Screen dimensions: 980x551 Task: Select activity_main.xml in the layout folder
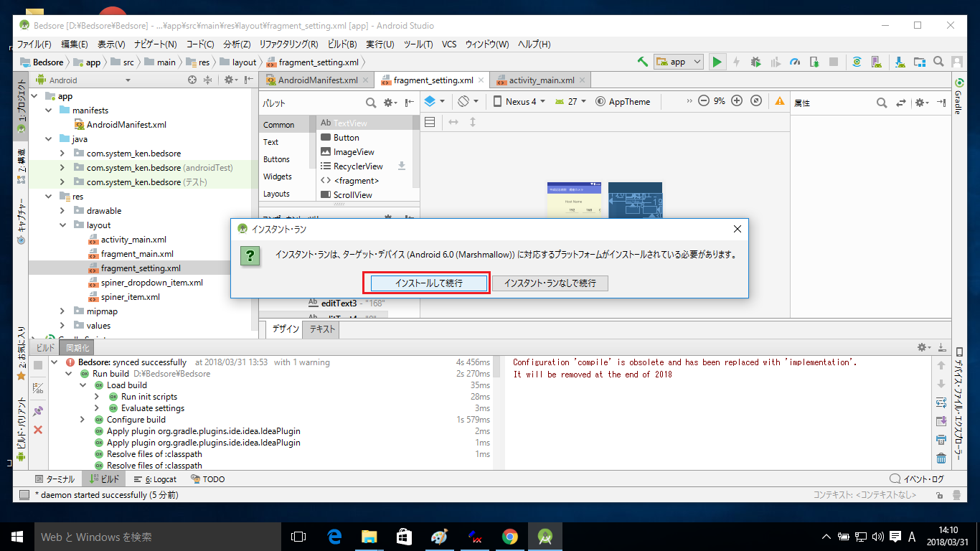tap(133, 239)
